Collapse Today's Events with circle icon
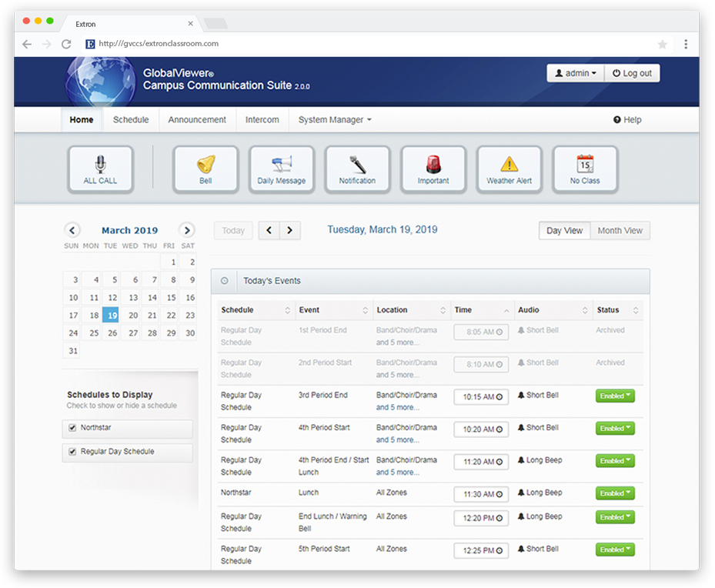Image resolution: width=715 pixels, height=588 pixels. tap(224, 281)
